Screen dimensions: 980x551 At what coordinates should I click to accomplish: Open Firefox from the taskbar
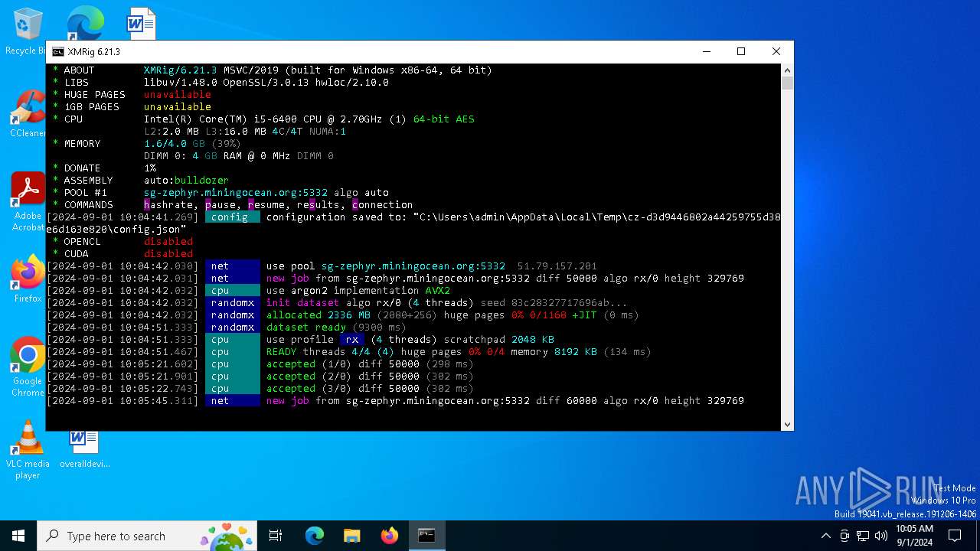click(x=389, y=536)
